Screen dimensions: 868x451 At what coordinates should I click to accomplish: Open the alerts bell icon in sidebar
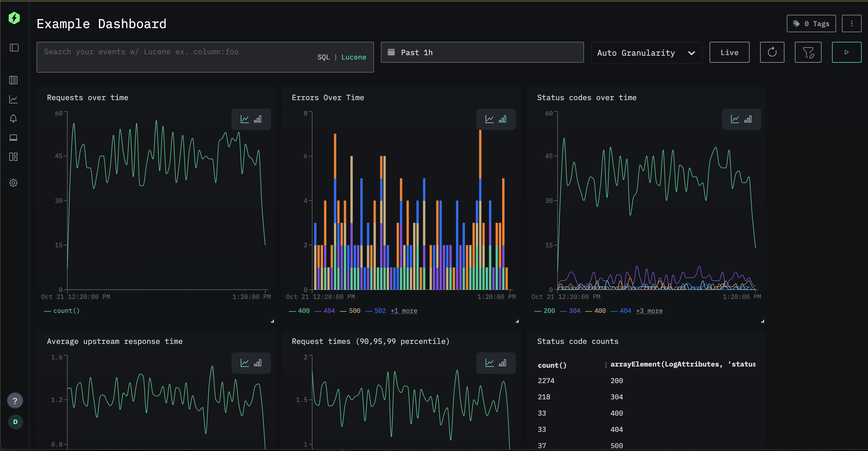click(13, 119)
